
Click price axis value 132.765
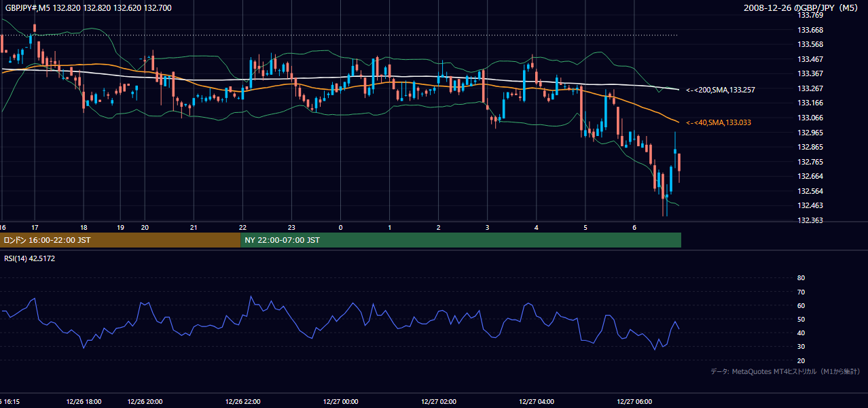click(810, 162)
